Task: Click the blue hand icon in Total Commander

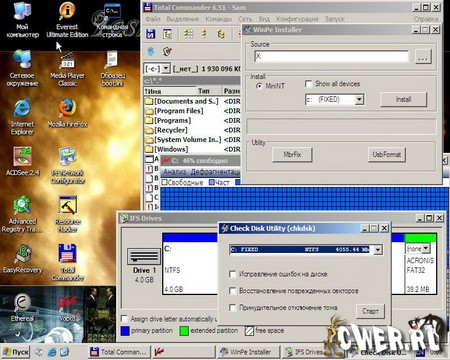Action: point(151,51)
